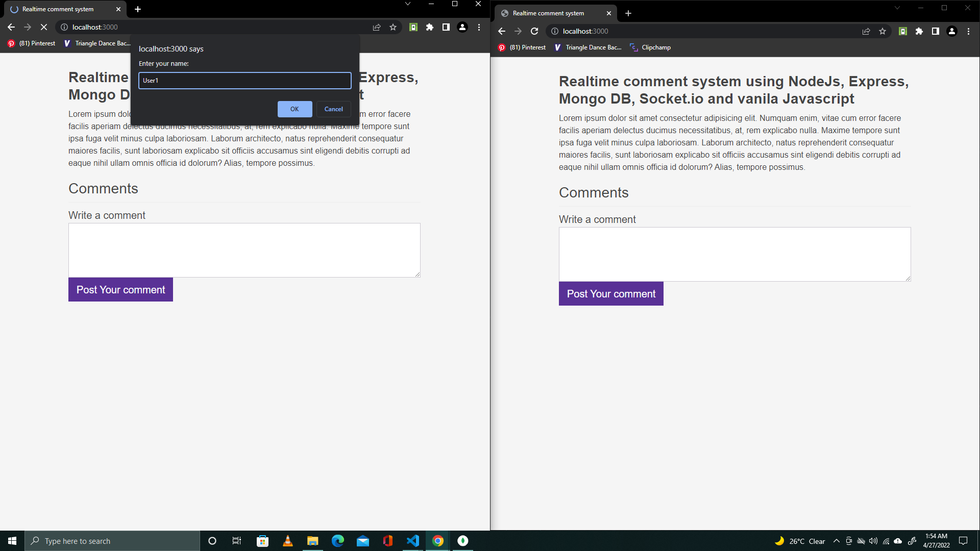Viewport: 980px width, 551px height.
Task: Open the tab search chevron in right window
Action: pyautogui.click(x=897, y=8)
